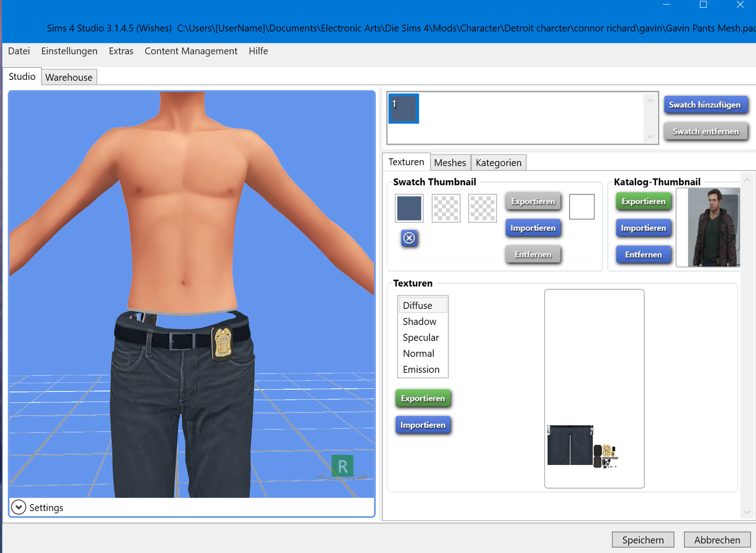Import a texture using blue Importieren
756x553 pixels.
pyautogui.click(x=423, y=425)
